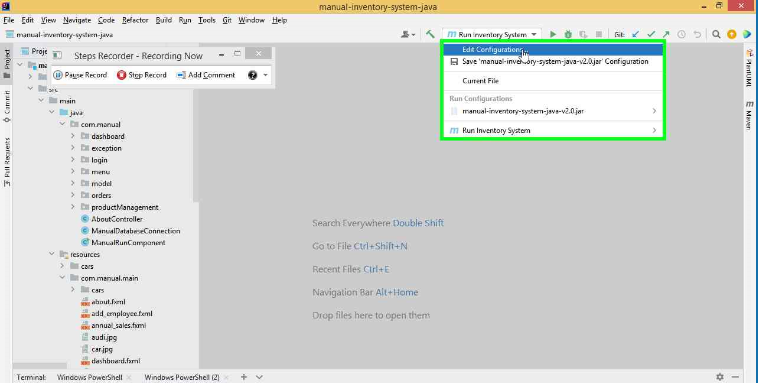The image size is (758, 383).
Task: Start debugging with the bug icon
Action: click(568, 34)
